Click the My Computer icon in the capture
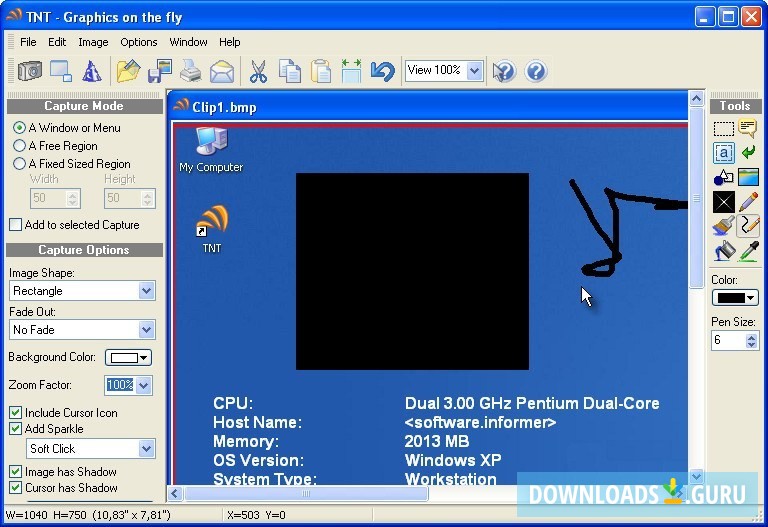768x527 pixels. coord(211,149)
